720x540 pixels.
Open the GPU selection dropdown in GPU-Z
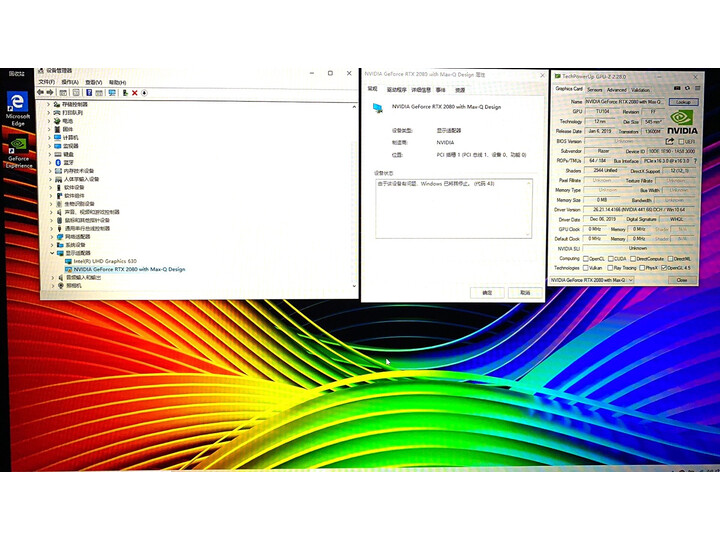[x=592, y=280]
